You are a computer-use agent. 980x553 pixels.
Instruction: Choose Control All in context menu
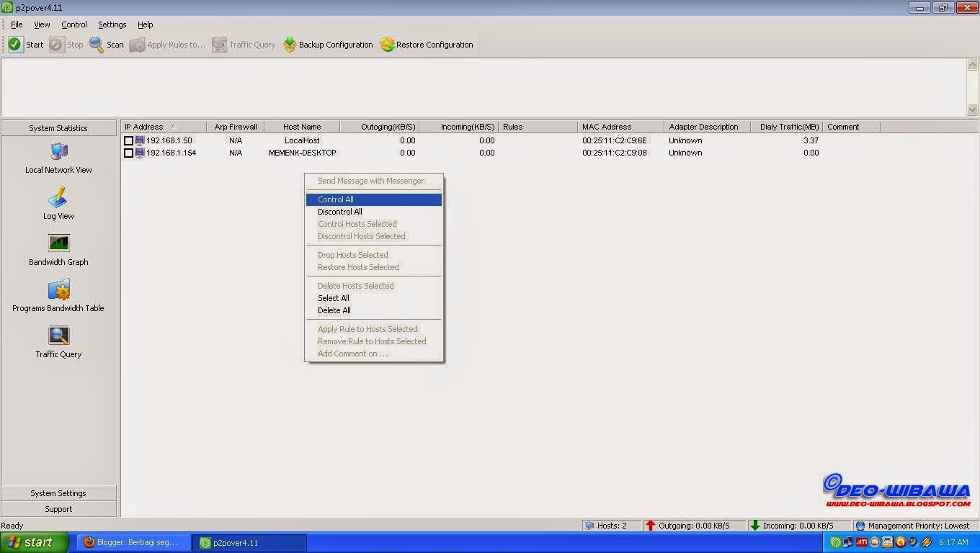[x=374, y=199]
